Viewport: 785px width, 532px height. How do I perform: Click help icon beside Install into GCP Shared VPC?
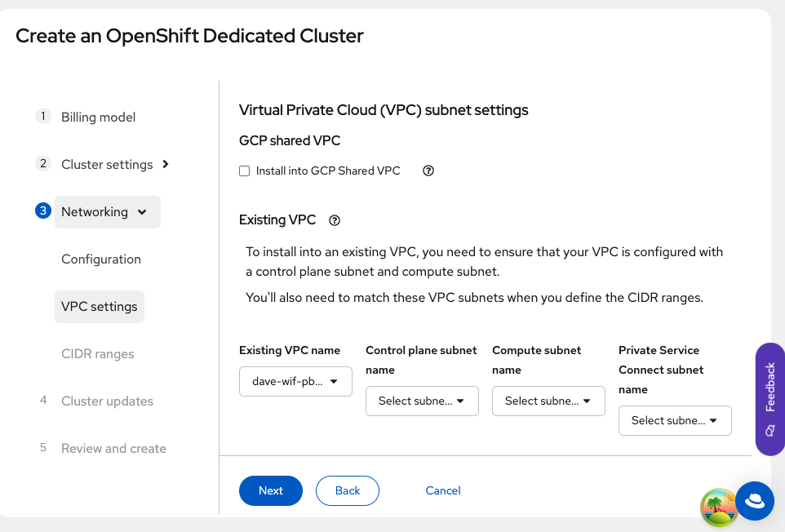click(x=428, y=171)
